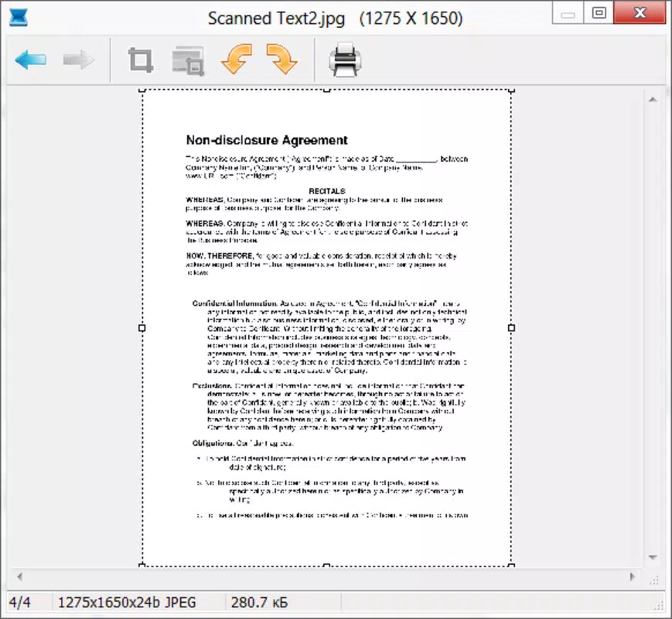Click the top-middle crop selection handle

tap(326, 90)
